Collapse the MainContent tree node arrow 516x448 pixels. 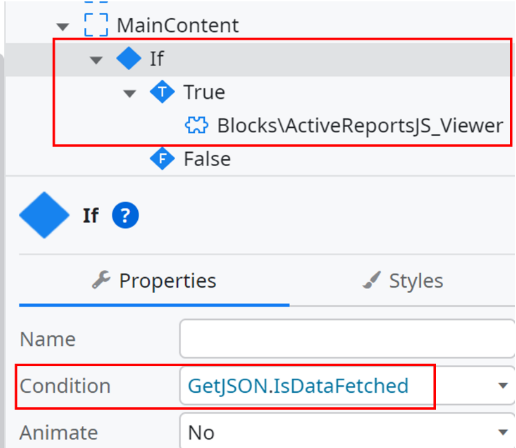coord(63,26)
